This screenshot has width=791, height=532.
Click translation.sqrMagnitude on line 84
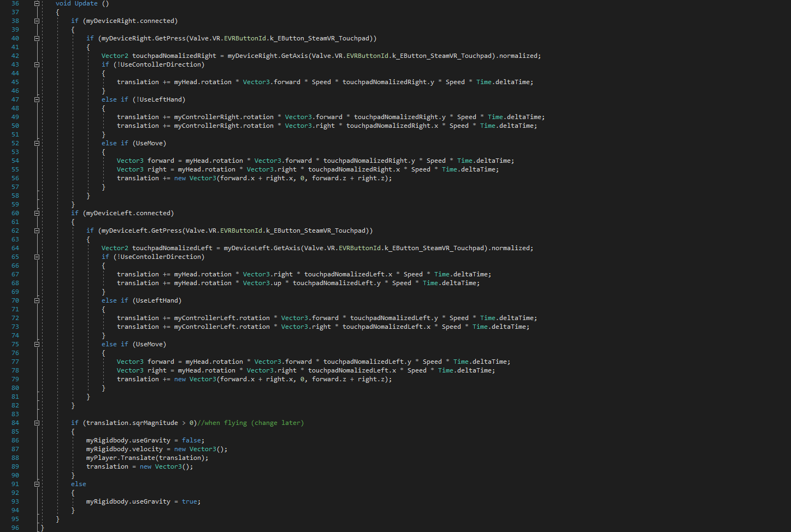132,423
